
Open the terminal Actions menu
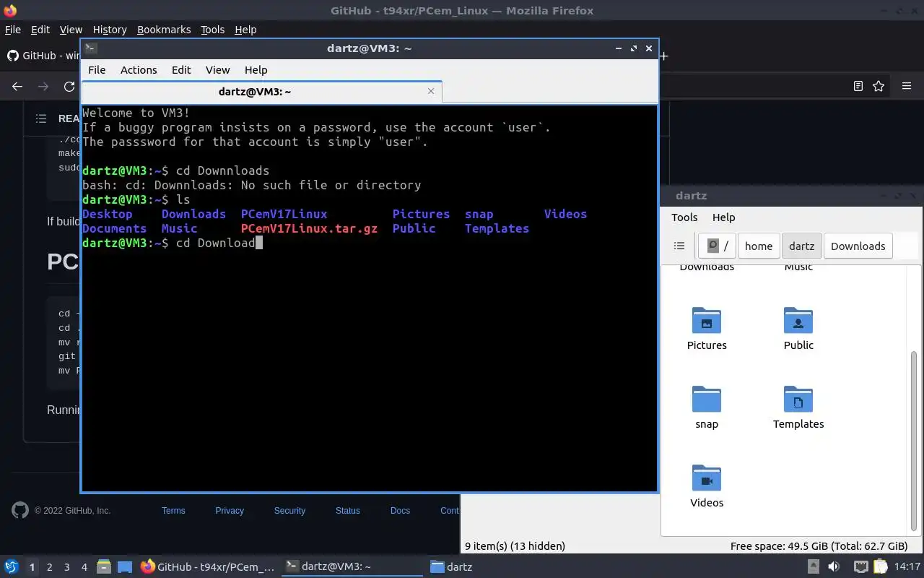139,70
